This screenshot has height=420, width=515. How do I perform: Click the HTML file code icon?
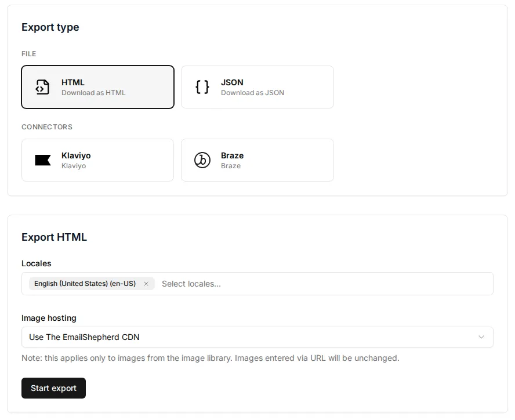click(42, 87)
